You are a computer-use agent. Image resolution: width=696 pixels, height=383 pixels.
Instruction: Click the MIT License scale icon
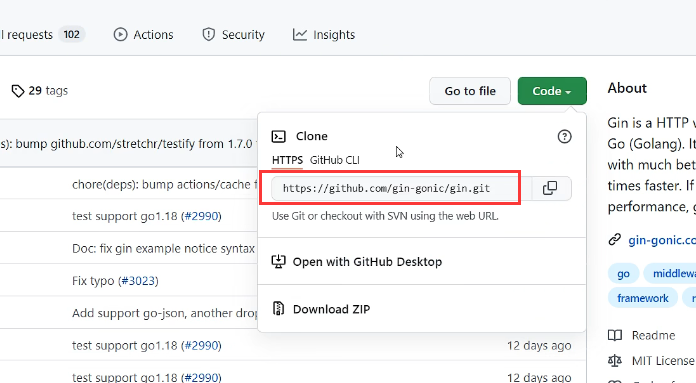point(615,360)
